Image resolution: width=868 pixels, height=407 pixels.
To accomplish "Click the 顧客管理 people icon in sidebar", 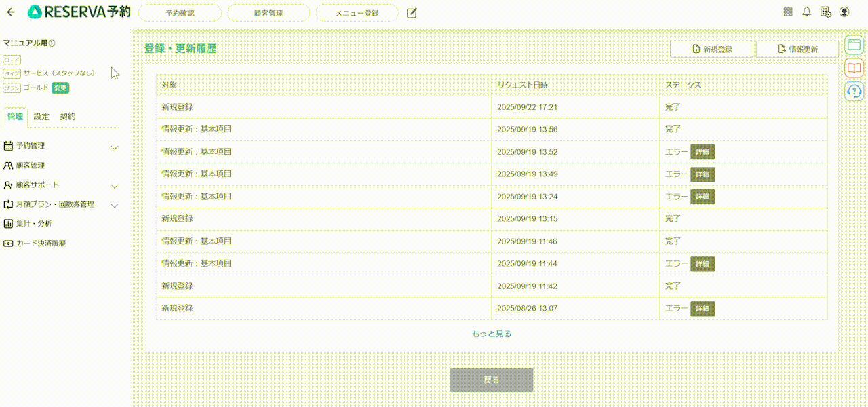I will tap(8, 166).
